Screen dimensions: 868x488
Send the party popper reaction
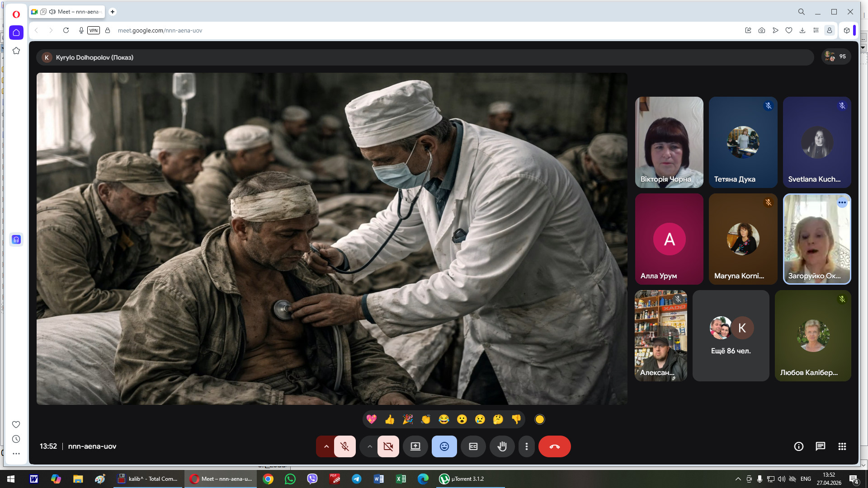pyautogui.click(x=408, y=419)
